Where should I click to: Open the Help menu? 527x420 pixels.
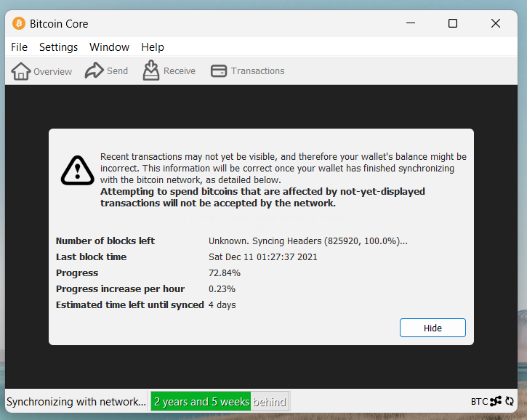pyautogui.click(x=153, y=47)
